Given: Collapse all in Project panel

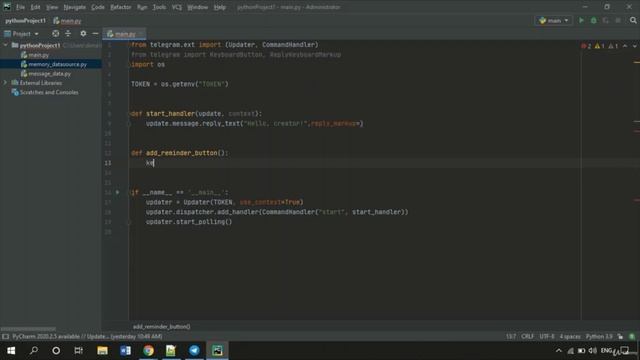Looking at the screenshot, I should click(68, 34).
